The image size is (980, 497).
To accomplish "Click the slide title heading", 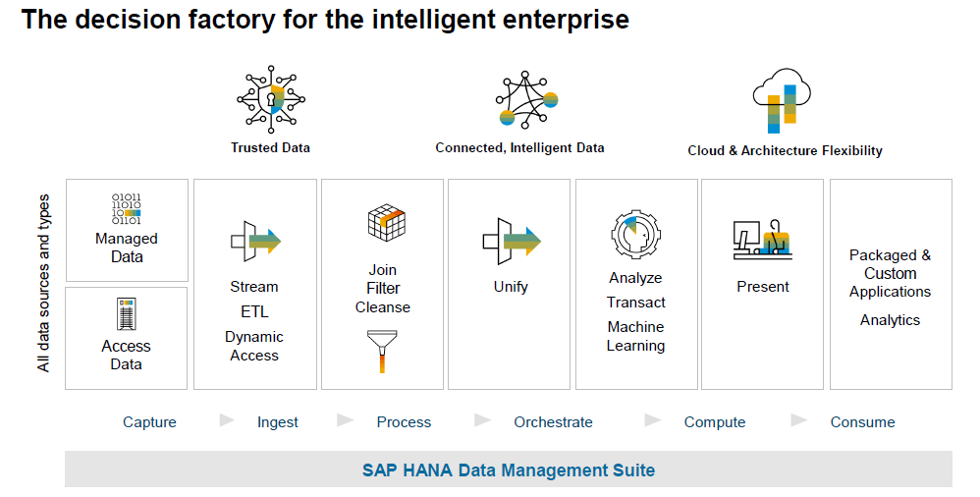I will 325,20.
